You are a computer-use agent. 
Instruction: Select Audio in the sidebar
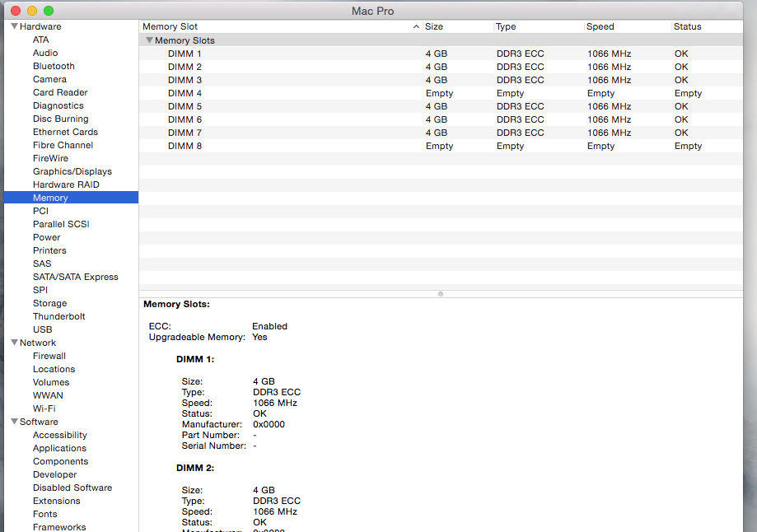(45, 53)
